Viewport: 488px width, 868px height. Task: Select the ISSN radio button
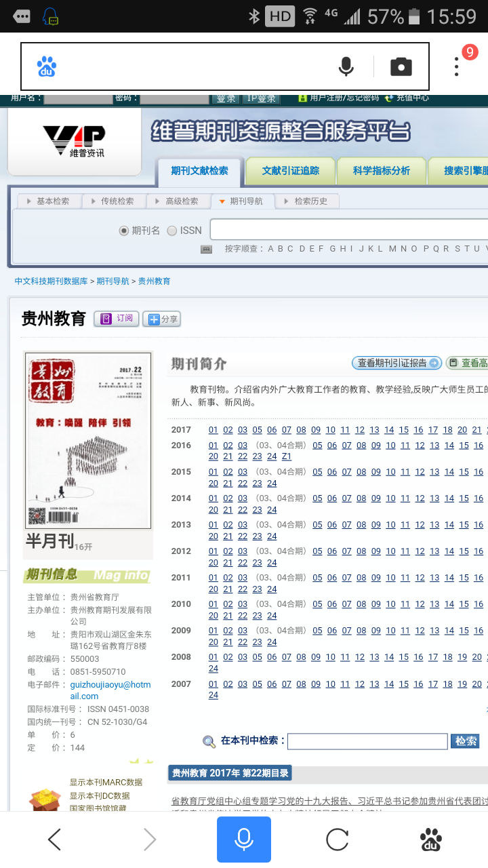171,231
